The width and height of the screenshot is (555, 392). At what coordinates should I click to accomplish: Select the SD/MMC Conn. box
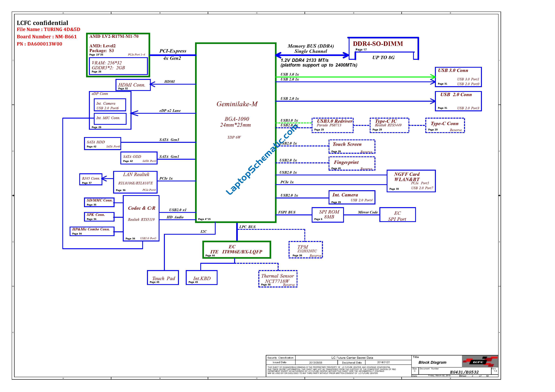pyautogui.click(x=99, y=202)
